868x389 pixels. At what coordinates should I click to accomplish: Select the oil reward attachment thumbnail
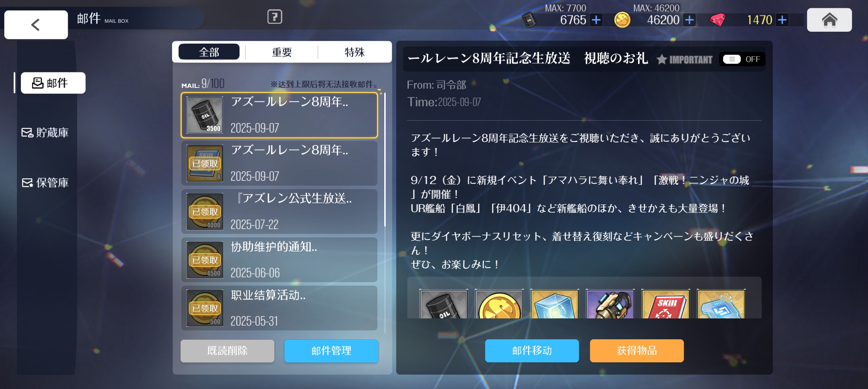[443, 304]
